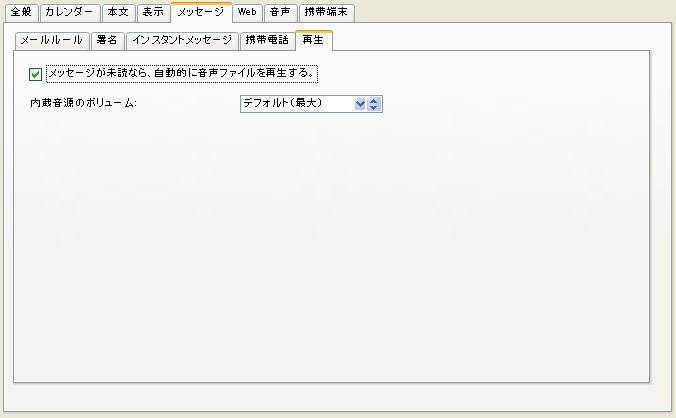Viewport: 676px width, 418px height.
Task: Open the デフォルト(最大) volume dropdown
Action: click(311, 104)
